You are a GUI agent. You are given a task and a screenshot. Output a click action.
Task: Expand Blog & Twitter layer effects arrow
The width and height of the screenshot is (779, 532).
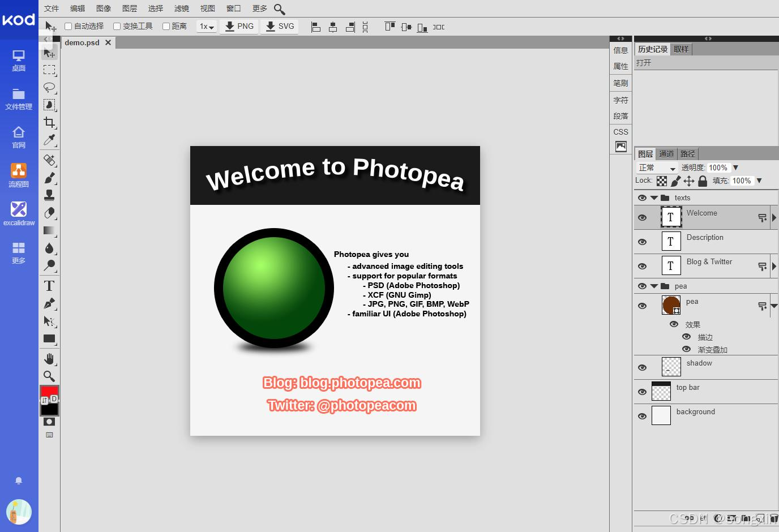774,267
